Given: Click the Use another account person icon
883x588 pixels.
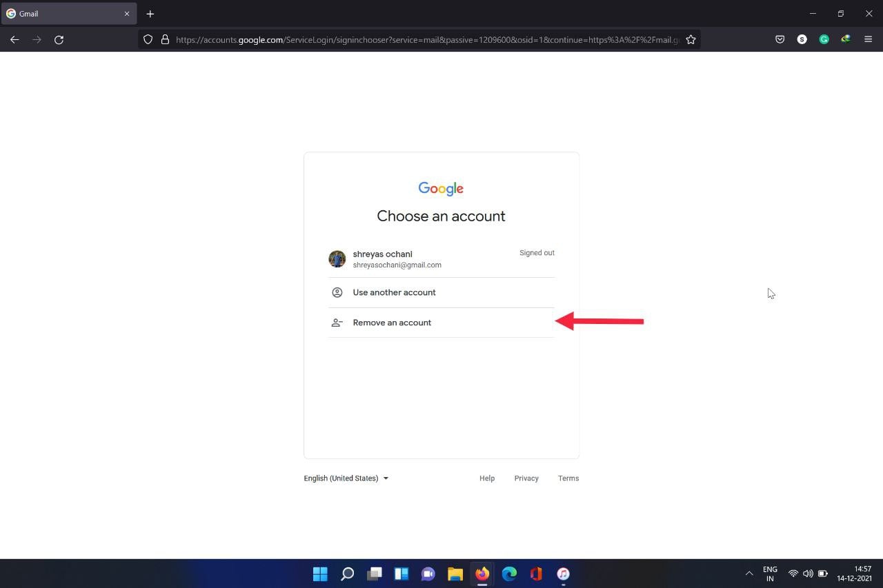Looking at the screenshot, I should (337, 292).
